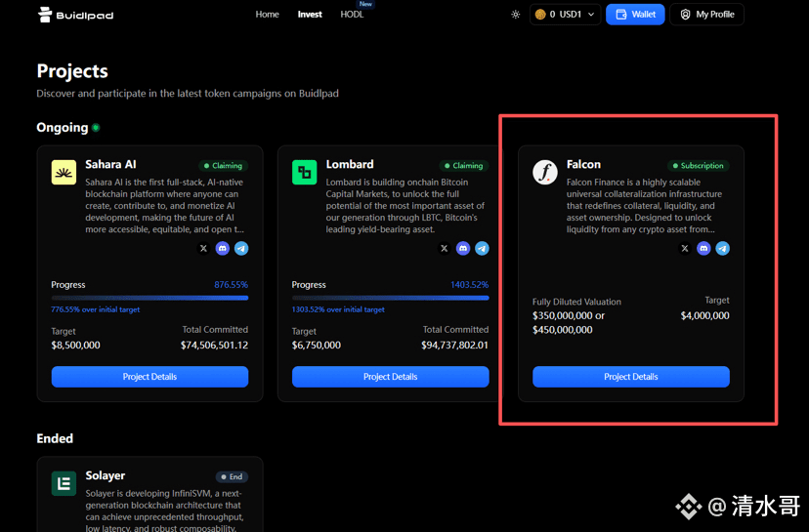Open Lombard's Discord icon
The image size is (809, 532).
click(463, 249)
